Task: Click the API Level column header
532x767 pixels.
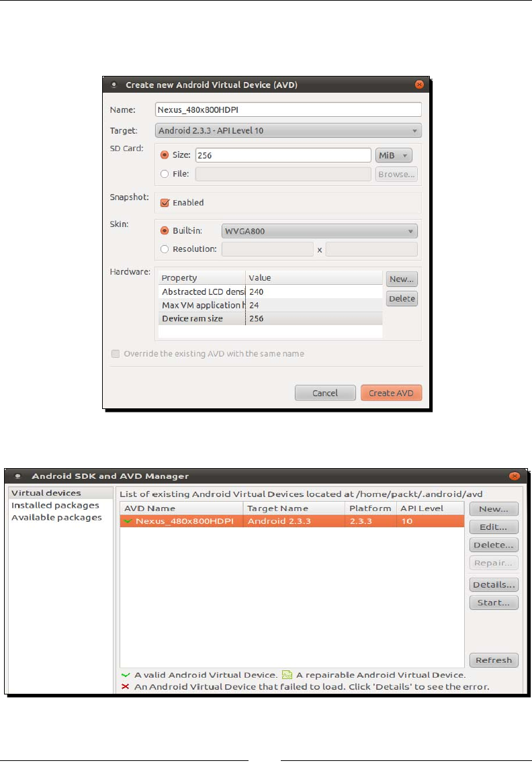Action: click(430, 508)
